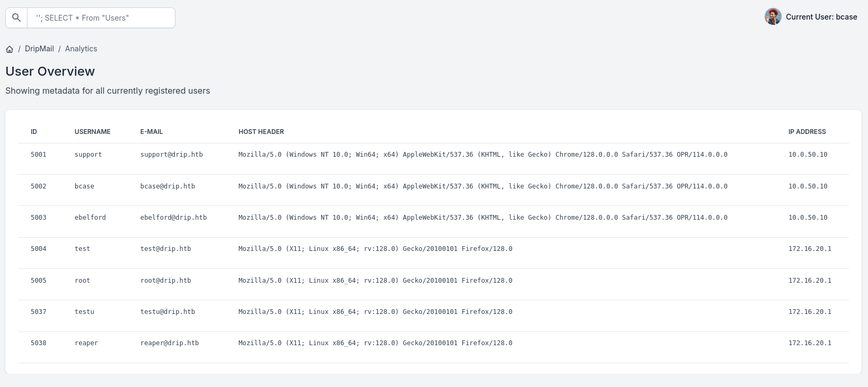The width and height of the screenshot is (868, 387).
Task: Click the HOST HEADER column header
Action: pyautogui.click(x=261, y=132)
